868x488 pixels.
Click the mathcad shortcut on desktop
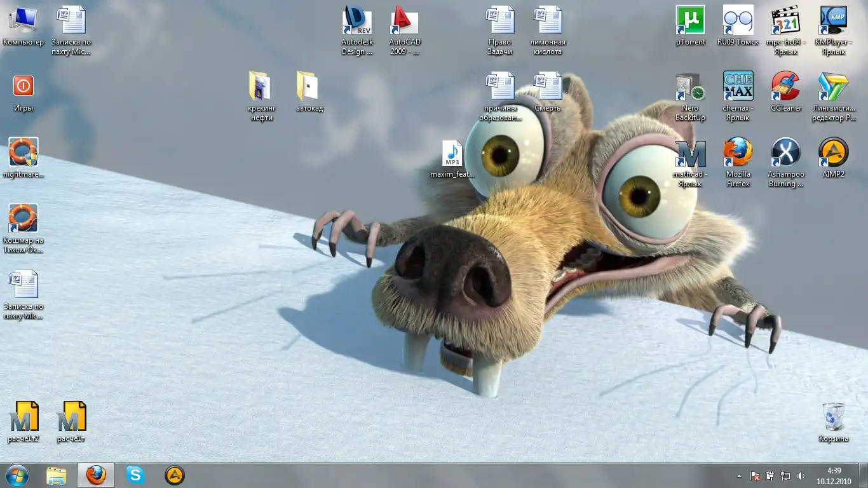coord(690,153)
